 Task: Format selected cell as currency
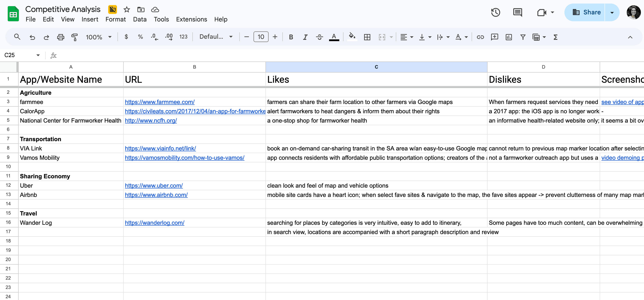tap(126, 37)
